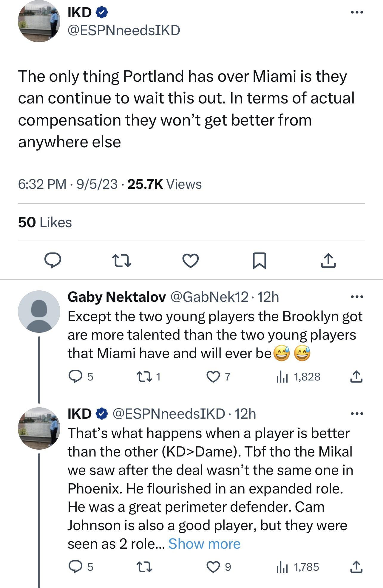The width and height of the screenshot is (383, 588).
Task: Like the main IKD tweet
Action: tap(190, 260)
